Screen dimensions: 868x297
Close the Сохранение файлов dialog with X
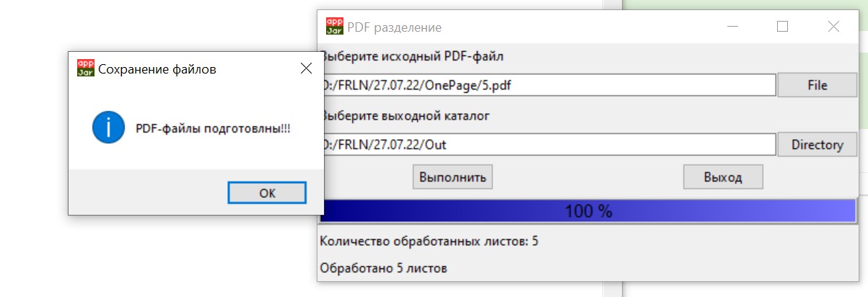pos(306,68)
